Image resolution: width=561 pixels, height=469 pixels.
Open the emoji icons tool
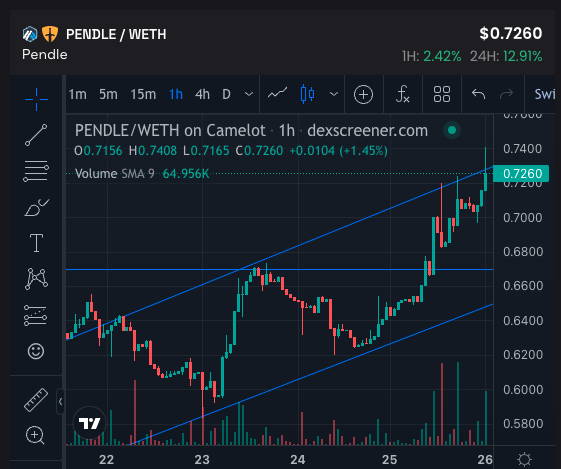(36, 351)
